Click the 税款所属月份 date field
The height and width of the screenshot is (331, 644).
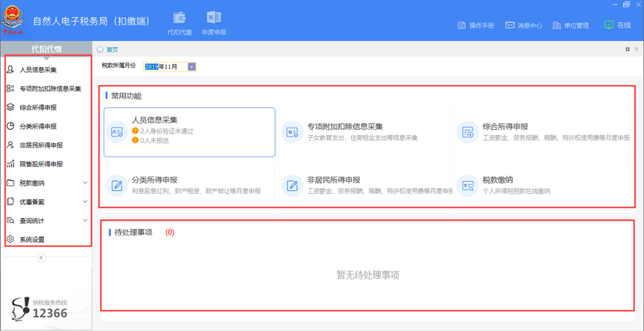pos(164,66)
